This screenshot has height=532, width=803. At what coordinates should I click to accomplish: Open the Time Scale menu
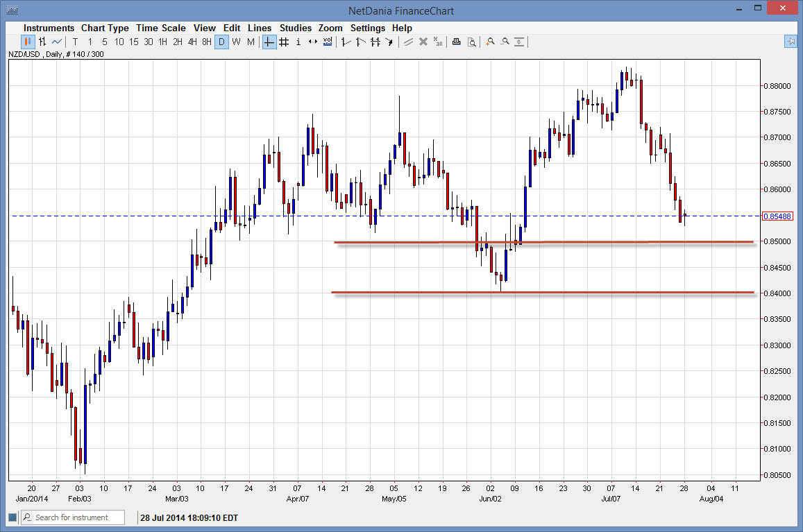(x=161, y=28)
